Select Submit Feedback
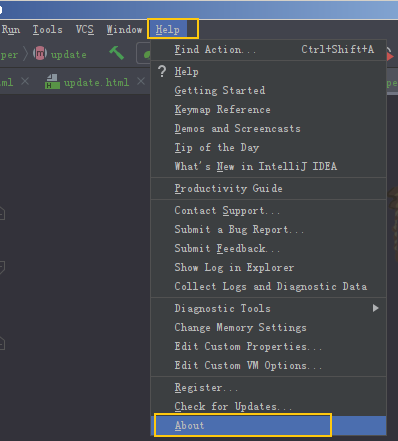Viewport: 398px width, 441px height. click(x=269, y=249)
